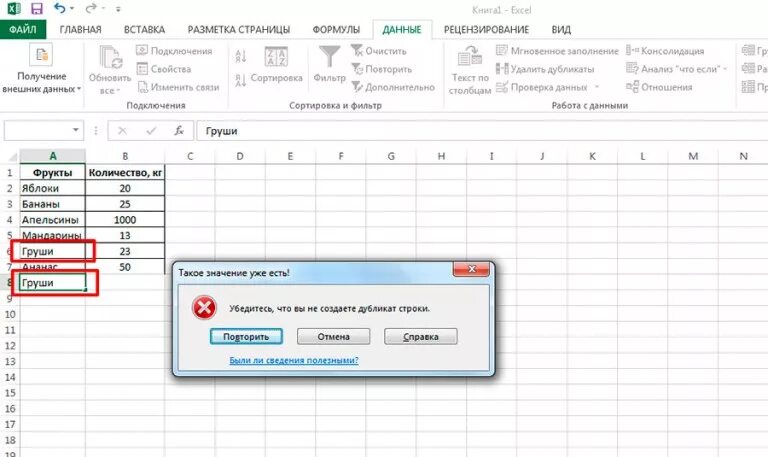Click the Отмена button in dialog
Screen dimensions: 768x457
[334, 337]
